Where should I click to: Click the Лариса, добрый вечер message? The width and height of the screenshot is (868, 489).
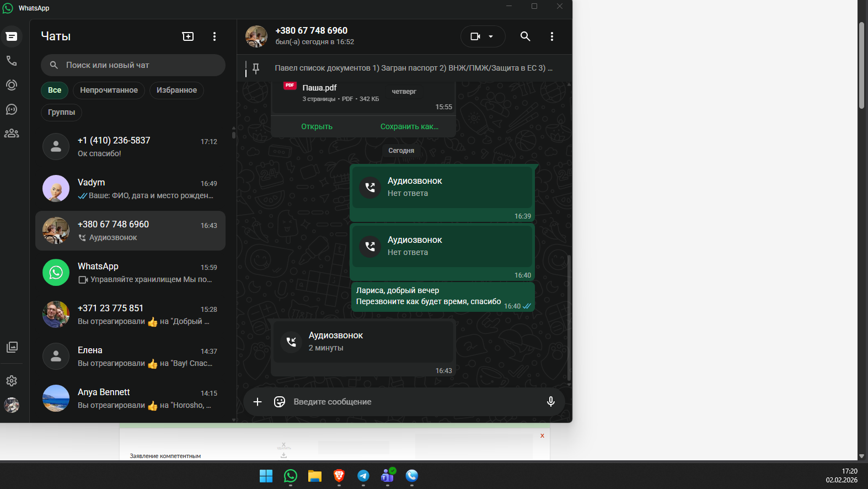coord(443,297)
